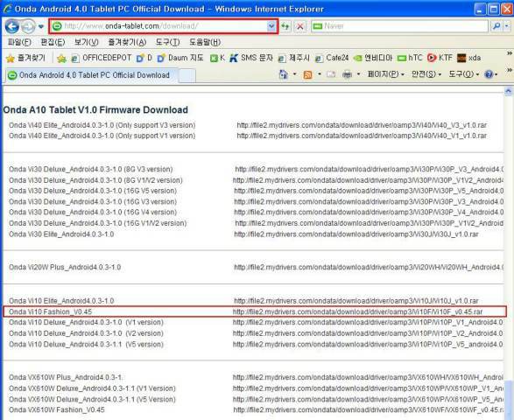Click the Vi10J_v1.0.rar download link

(356, 301)
